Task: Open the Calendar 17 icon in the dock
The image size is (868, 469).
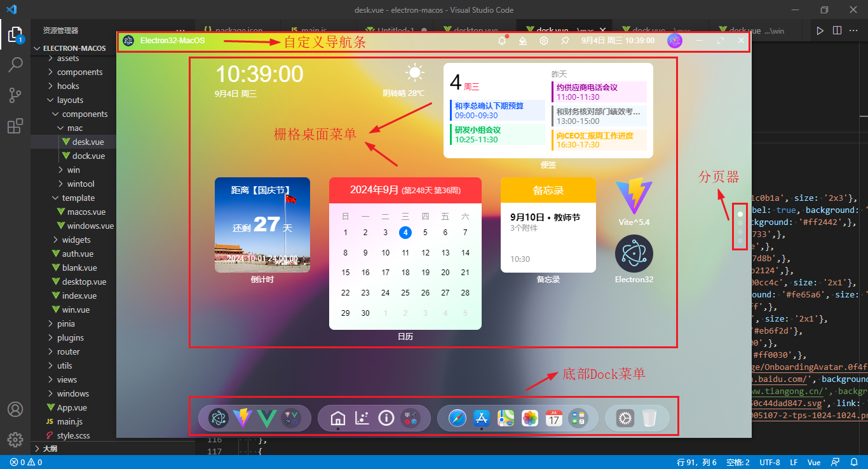Action: (x=554, y=418)
